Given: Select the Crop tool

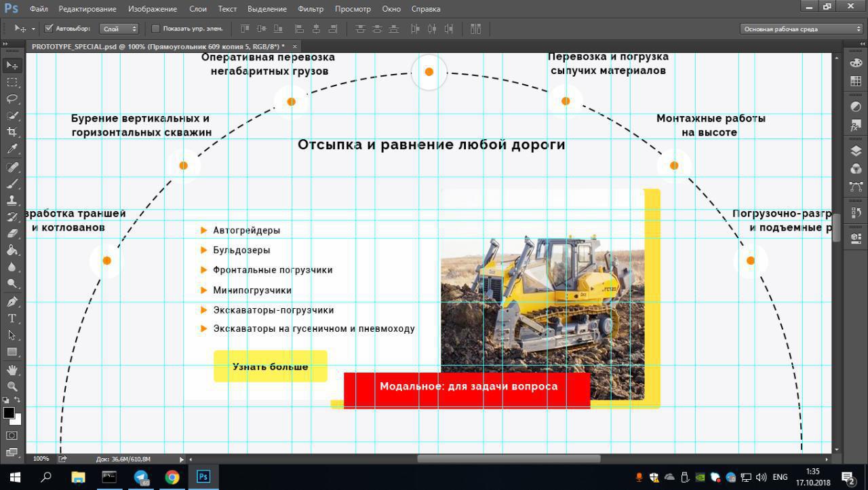Looking at the screenshot, I should point(12,132).
